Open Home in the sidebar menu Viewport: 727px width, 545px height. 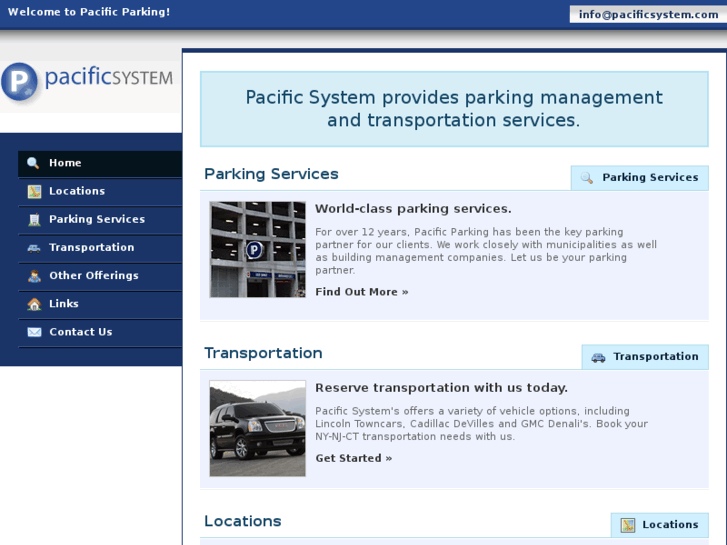click(100, 163)
